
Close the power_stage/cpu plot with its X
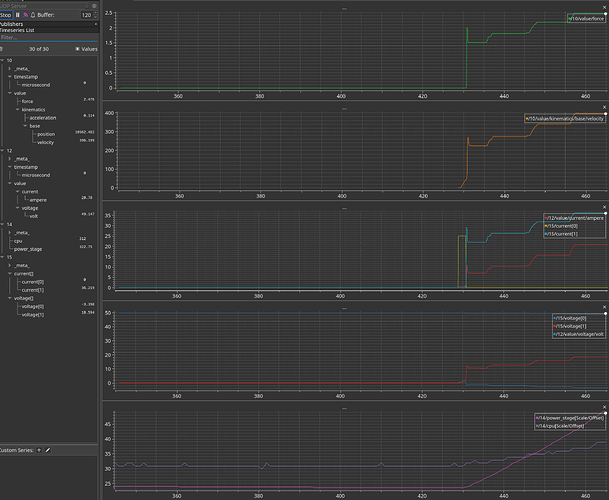(x=604, y=407)
